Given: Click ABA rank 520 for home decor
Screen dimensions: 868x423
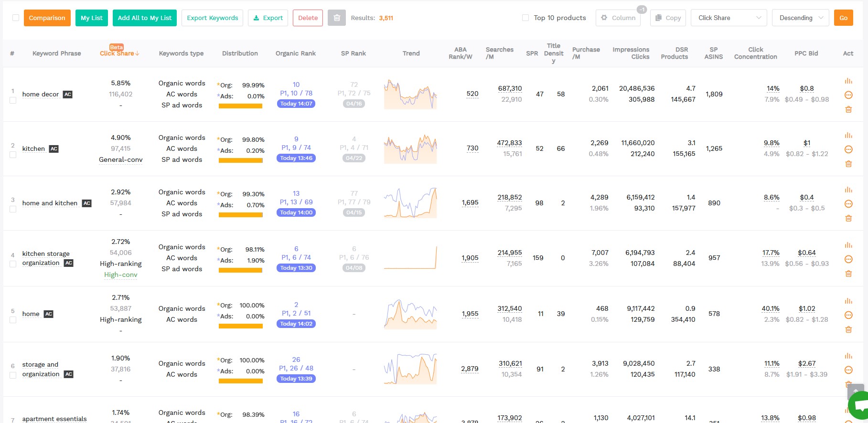Looking at the screenshot, I should pos(472,94).
